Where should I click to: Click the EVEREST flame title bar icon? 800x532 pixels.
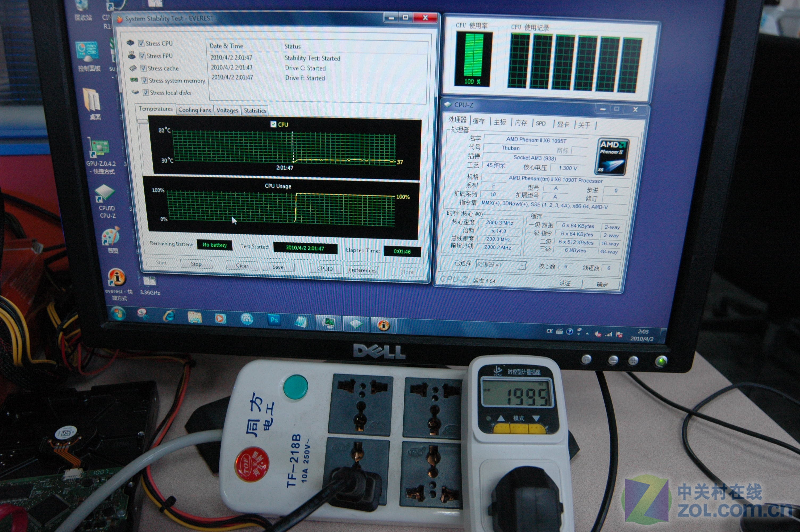[x=119, y=19]
